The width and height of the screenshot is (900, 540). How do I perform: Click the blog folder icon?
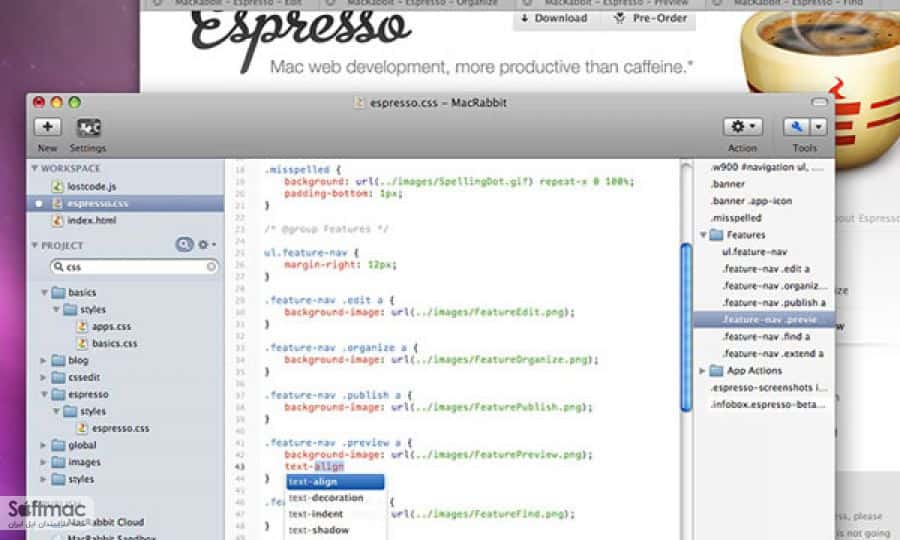click(59, 360)
